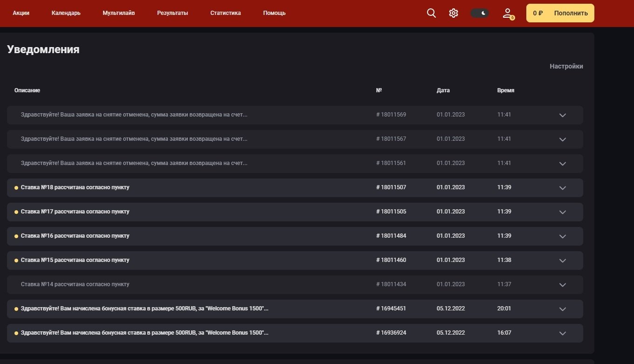The image size is (634, 364).
Task: Toggle dark mode theme switch
Action: pyautogui.click(x=479, y=13)
